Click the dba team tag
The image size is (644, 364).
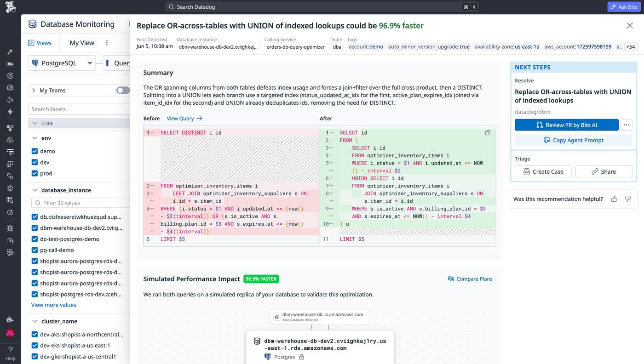[x=337, y=47]
